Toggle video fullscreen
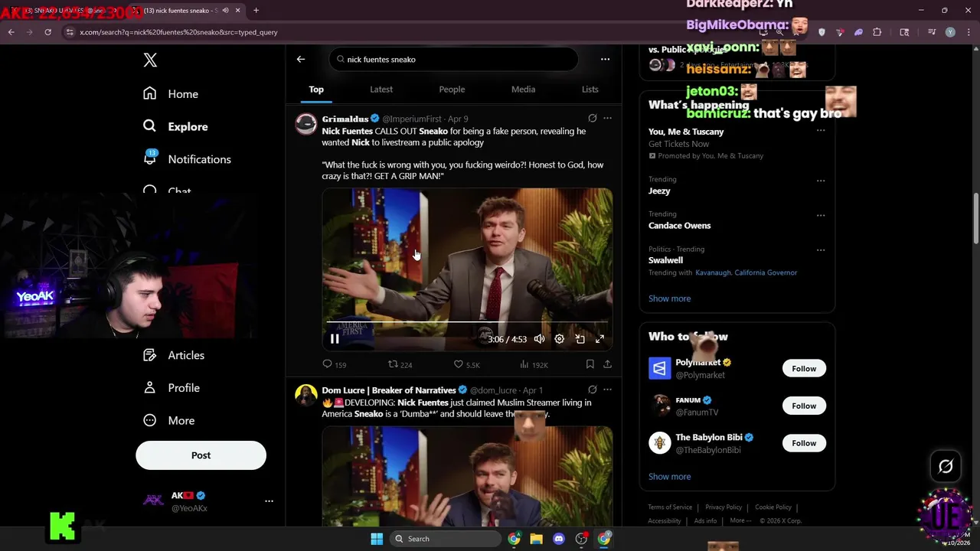 coord(600,339)
